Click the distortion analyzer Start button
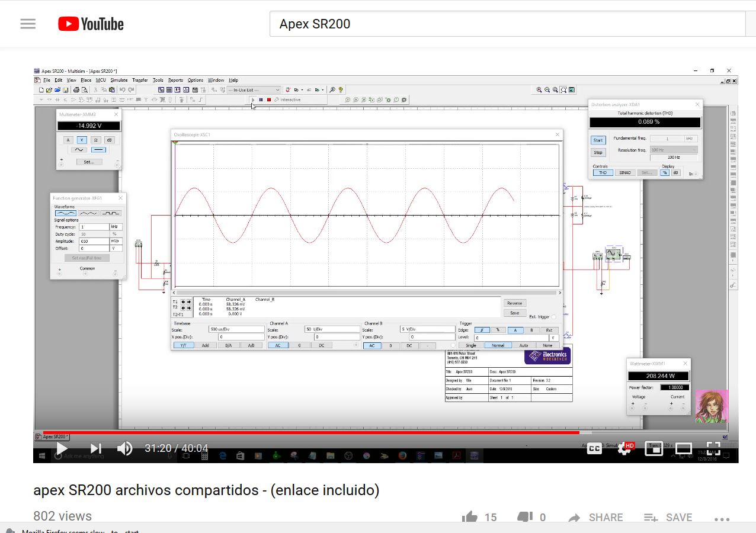The width and height of the screenshot is (756, 533). point(598,140)
